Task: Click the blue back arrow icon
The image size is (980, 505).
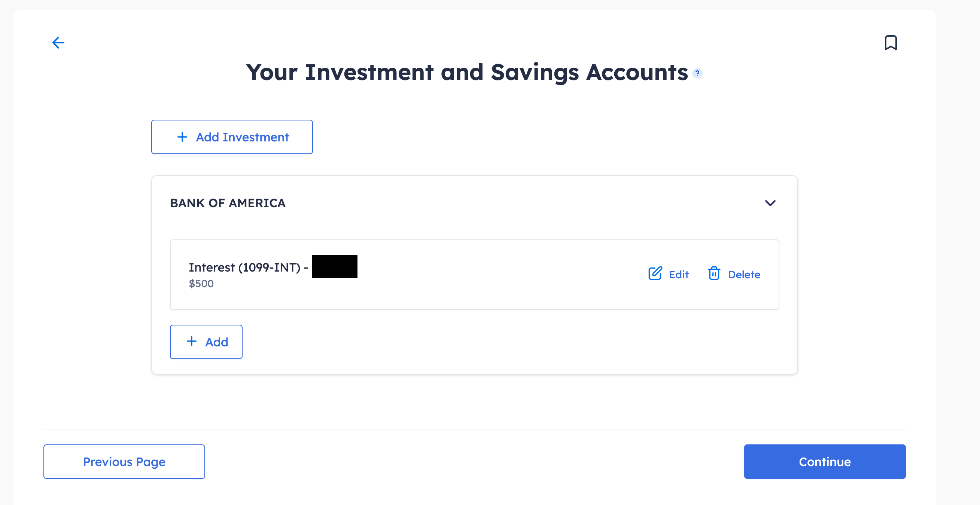Action: 58,43
